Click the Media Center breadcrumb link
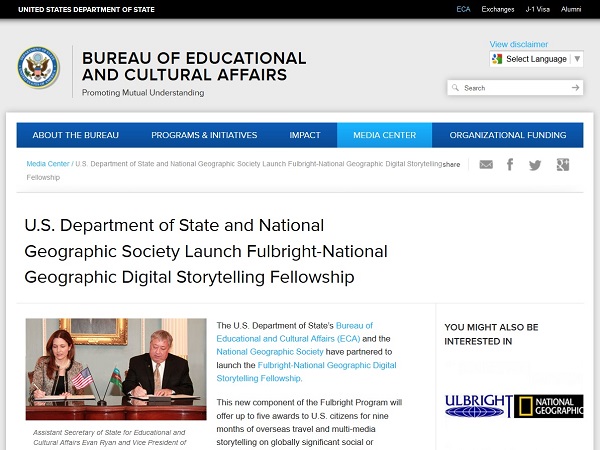600x450 pixels. [48, 163]
